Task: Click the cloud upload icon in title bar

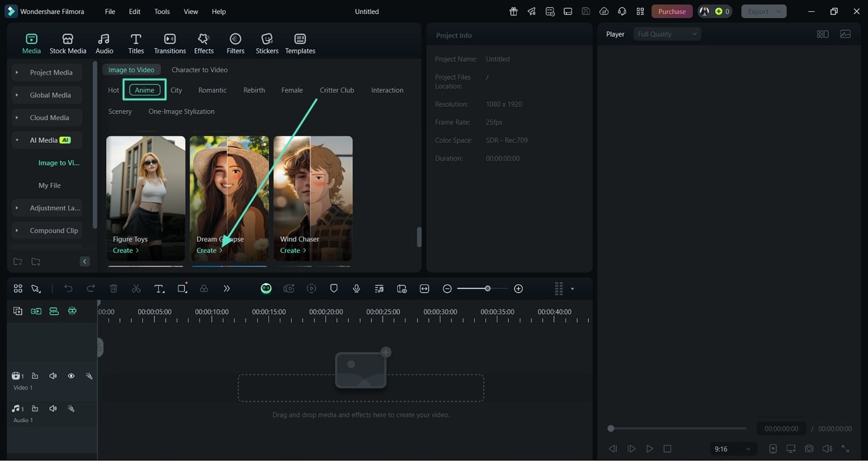Action: [604, 11]
